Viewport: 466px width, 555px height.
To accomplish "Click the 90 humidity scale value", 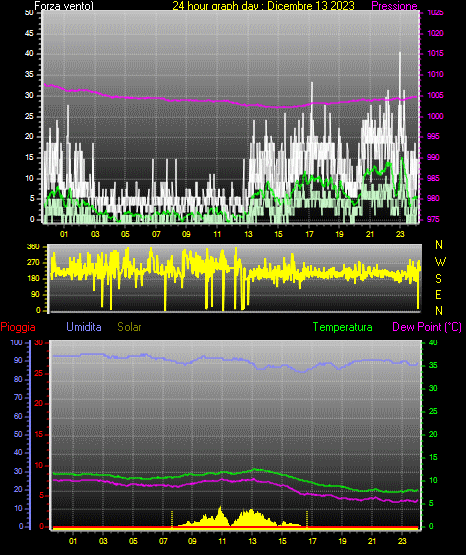I will click(18, 360).
